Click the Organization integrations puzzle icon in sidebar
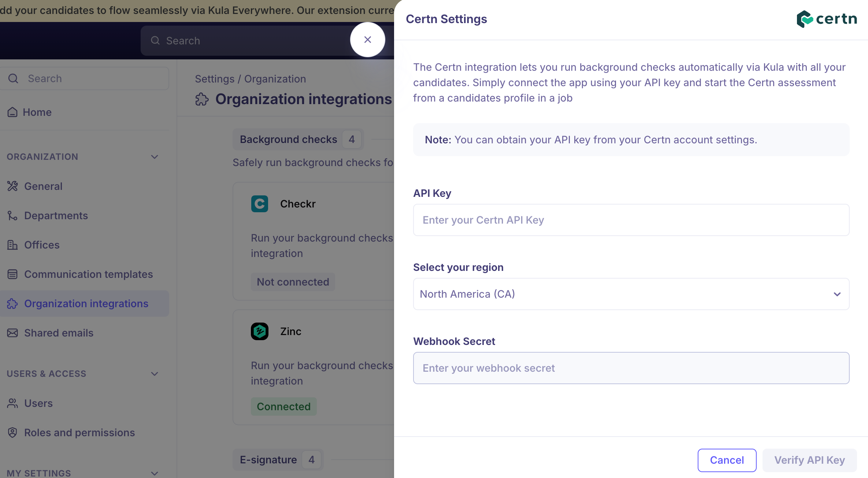Screen dimensions: 868x478 (12, 304)
